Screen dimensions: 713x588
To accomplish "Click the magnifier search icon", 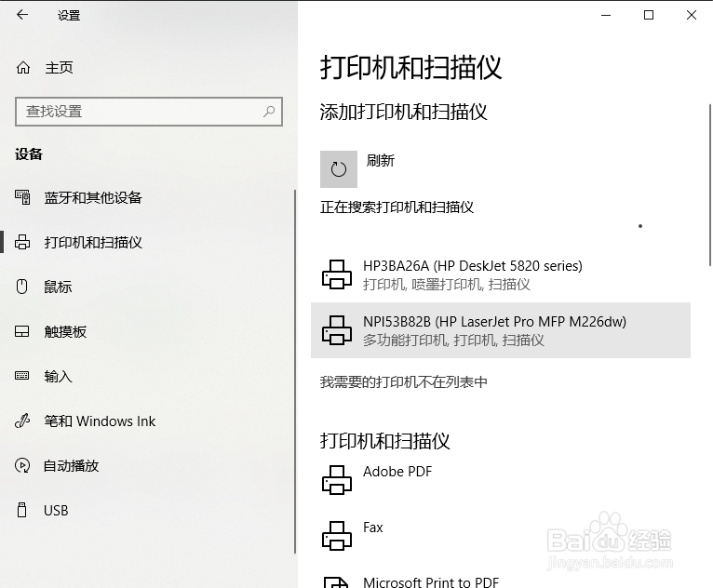I will tap(269, 112).
